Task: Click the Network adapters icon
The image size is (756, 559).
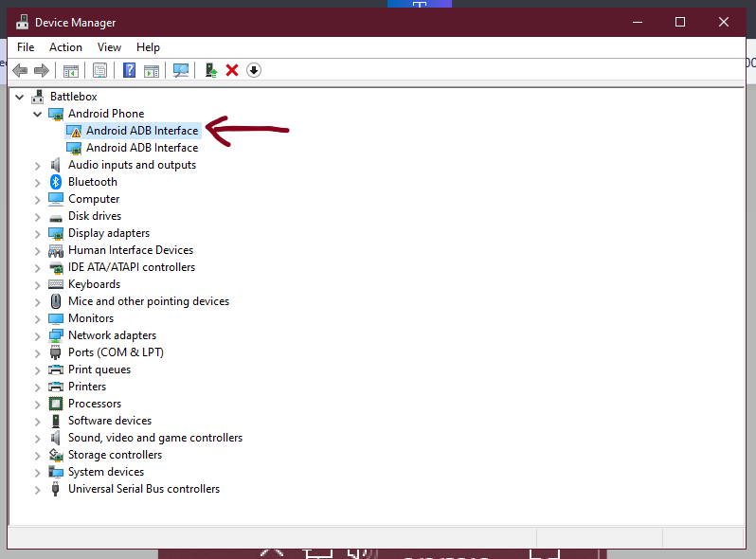Action: [56, 335]
